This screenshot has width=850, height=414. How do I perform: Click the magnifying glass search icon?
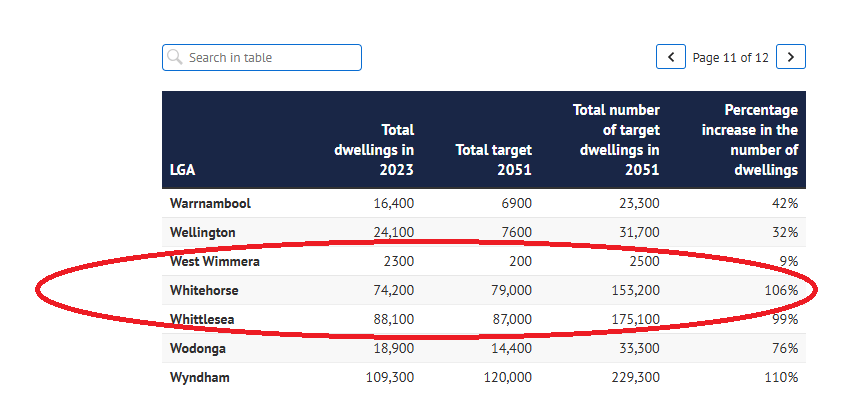pos(175,58)
